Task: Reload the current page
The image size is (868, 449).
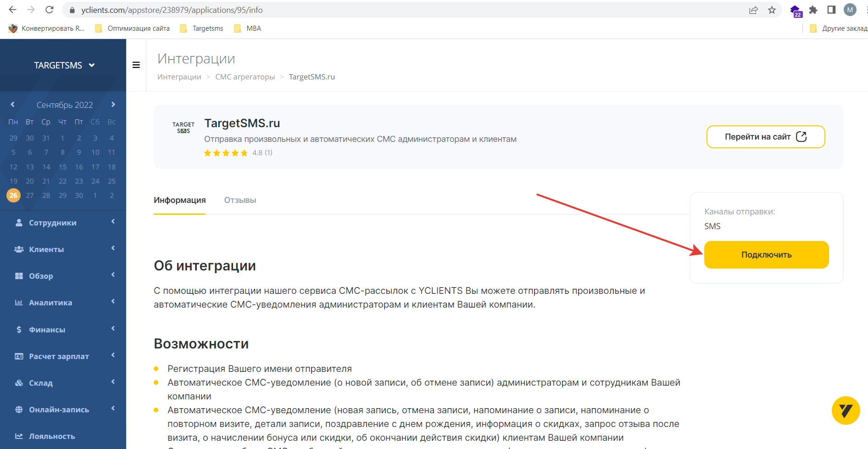Action: pyautogui.click(x=50, y=10)
